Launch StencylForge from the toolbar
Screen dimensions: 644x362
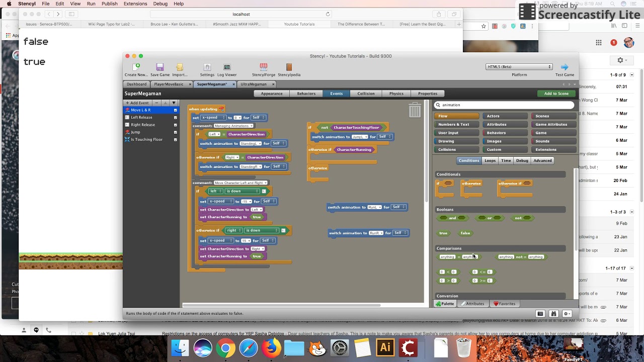[264, 67]
